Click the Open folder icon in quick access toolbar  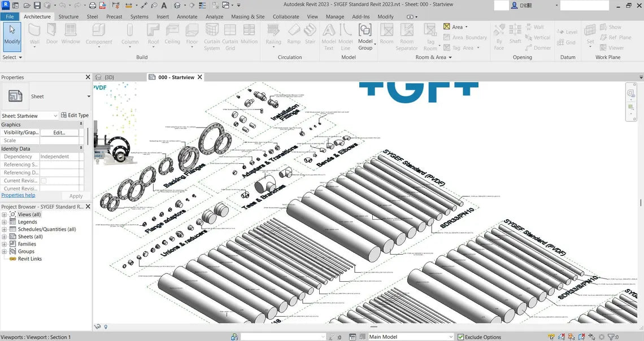click(x=27, y=5)
